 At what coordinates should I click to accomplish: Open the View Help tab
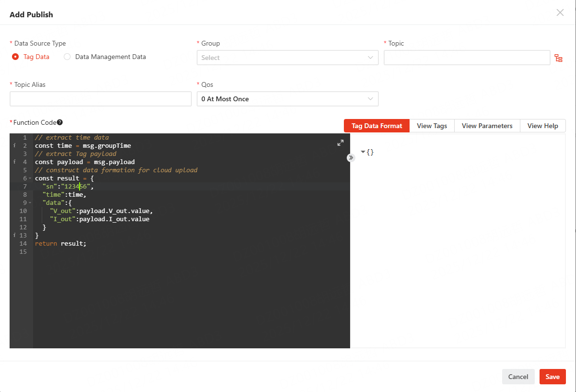(542, 126)
